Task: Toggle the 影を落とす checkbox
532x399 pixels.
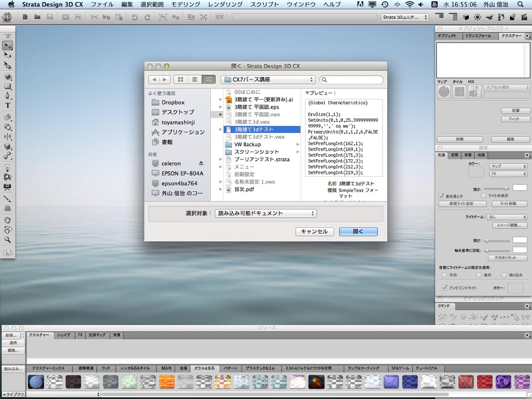Action: (441, 196)
